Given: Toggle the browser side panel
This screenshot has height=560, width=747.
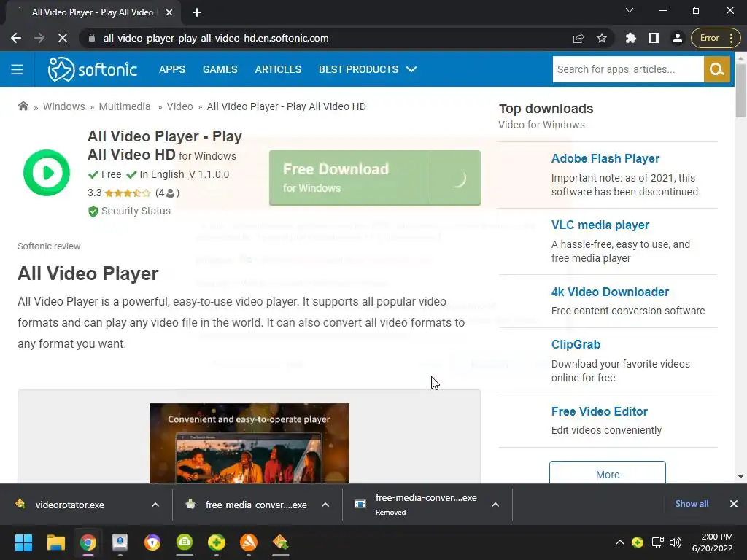Looking at the screenshot, I should pyautogui.click(x=654, y=38).
